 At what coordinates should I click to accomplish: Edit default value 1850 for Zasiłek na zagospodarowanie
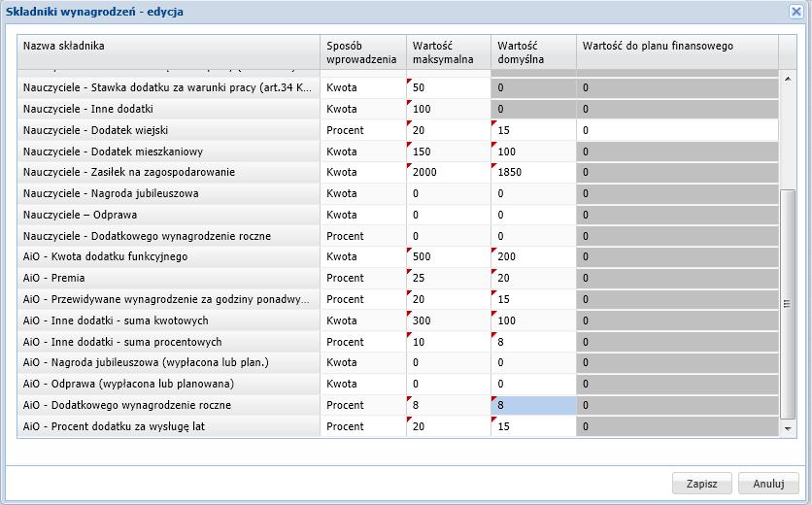tap(533, 172)
